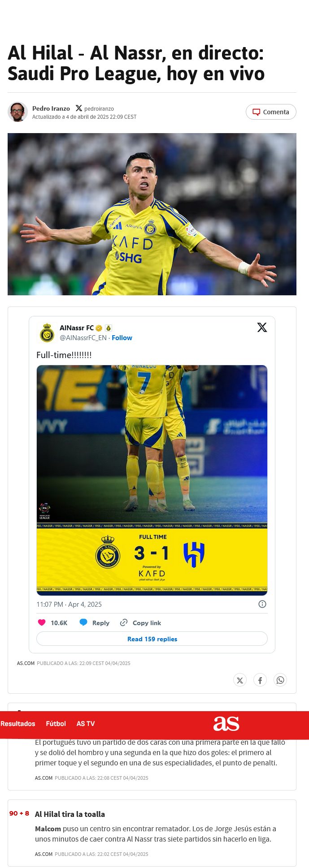The width and height of the screenshot is (309, 868).
Task: Follow the AlNassrFC_EN account
Action: [x=122, y=338]
